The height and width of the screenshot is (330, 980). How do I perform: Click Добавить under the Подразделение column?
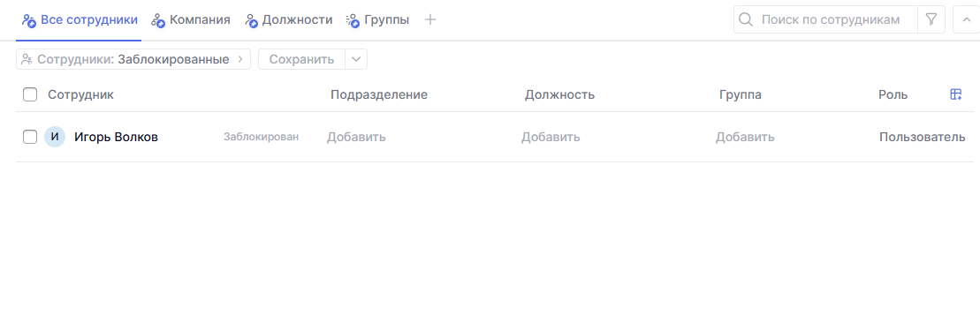point(356,138)
